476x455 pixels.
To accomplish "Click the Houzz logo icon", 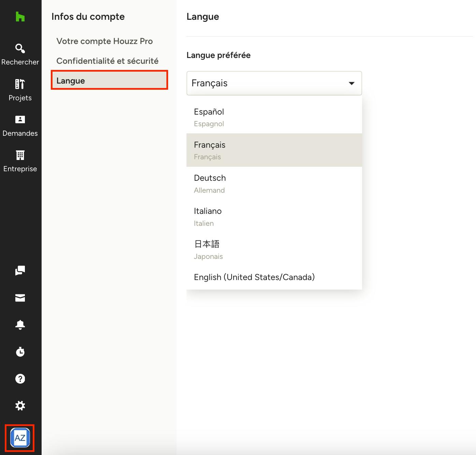I will point(20,16).
